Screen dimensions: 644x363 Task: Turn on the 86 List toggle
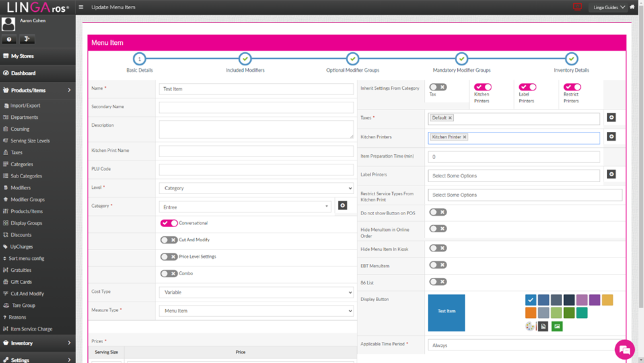tap(438, 282)
